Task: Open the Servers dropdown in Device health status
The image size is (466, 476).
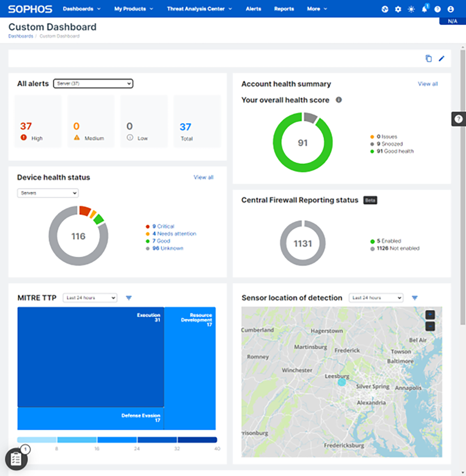Action: point(48,193)
